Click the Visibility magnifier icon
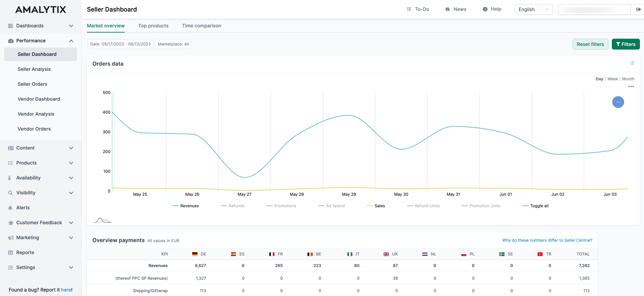The height and width of the screenshot is (296, 644). [x=10, y=193]
